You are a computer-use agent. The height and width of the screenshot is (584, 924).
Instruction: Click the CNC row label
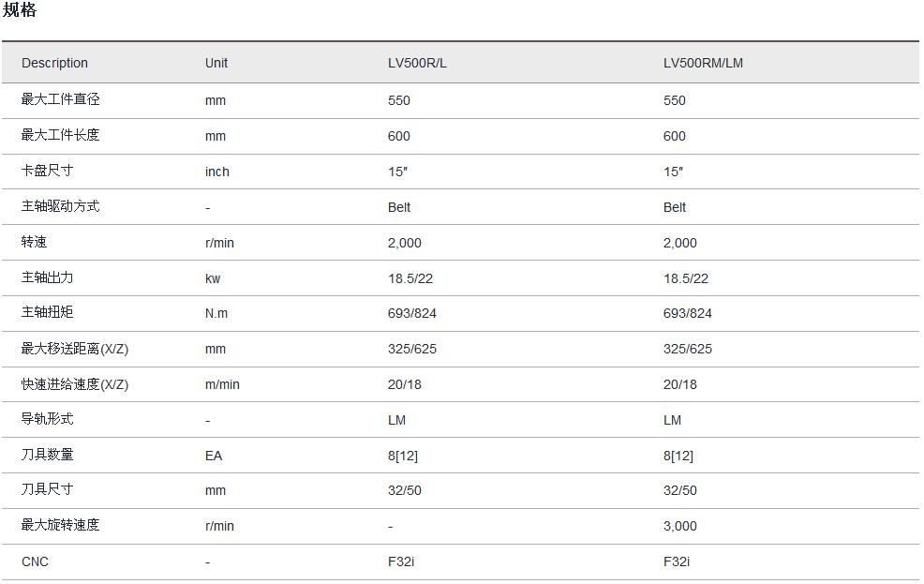pyautogui.click(x=35, y=562)
